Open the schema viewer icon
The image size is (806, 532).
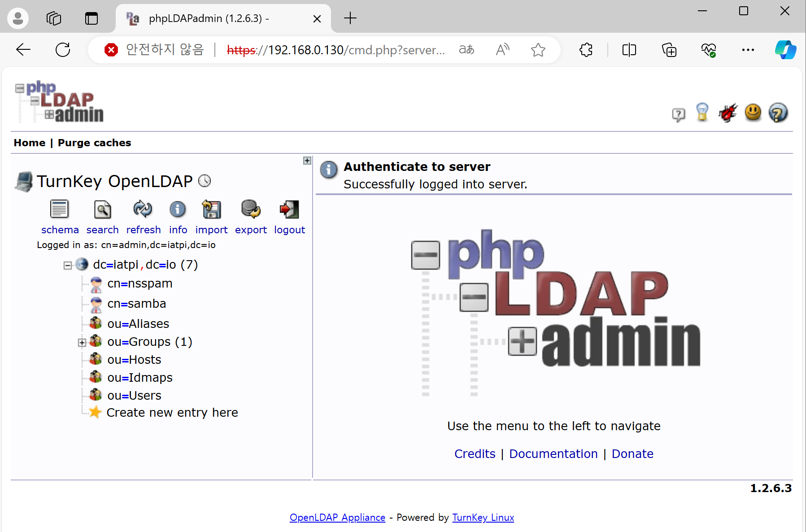click(x=59, y=209)
